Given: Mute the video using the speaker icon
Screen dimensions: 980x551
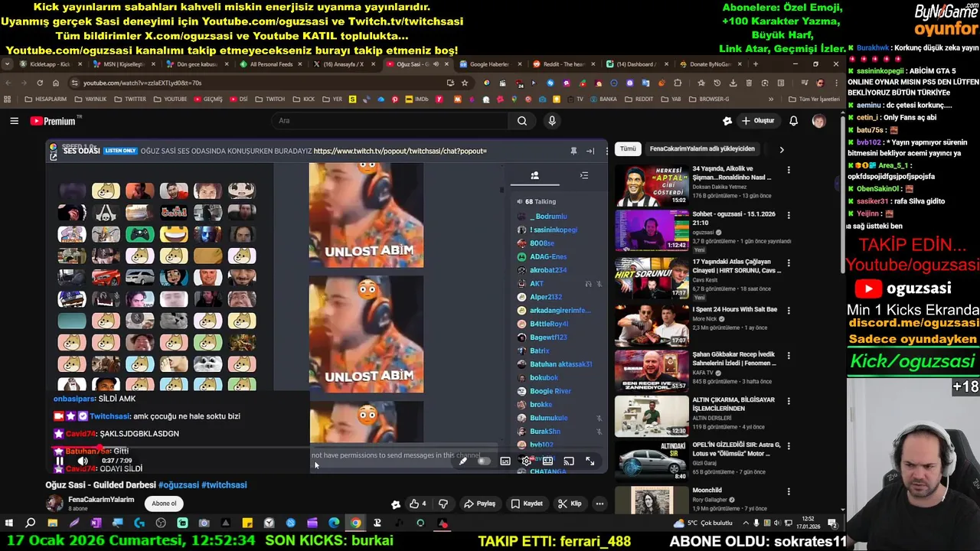Looking at the screenshot, I should pos(83,461).
